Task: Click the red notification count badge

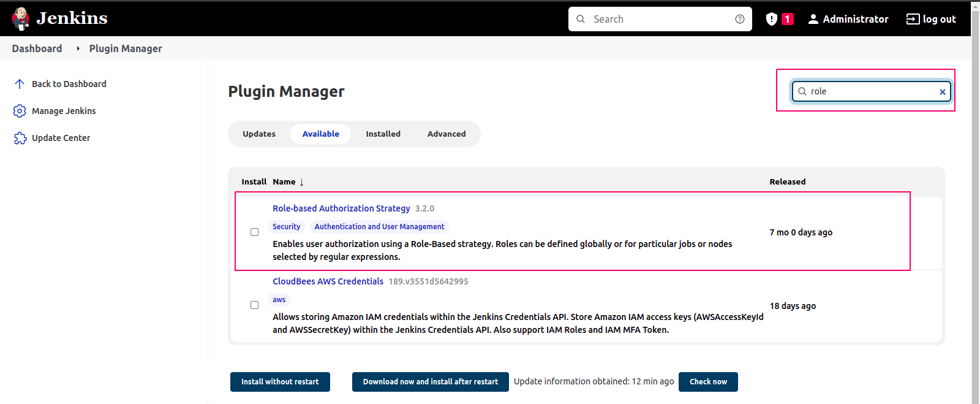Action: coord(788,19)
